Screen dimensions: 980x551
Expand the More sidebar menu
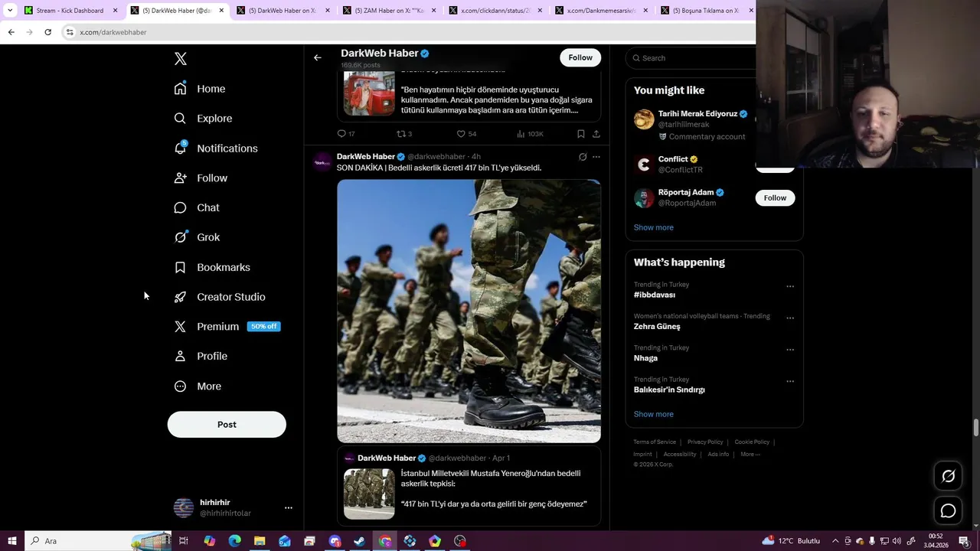pos(198,386)
